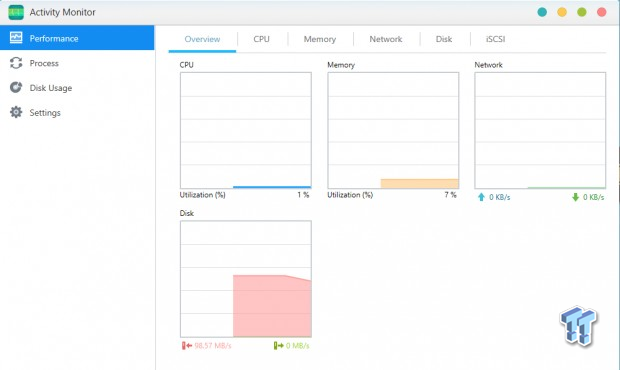Open the Disk Usage section

coord(77,87)
